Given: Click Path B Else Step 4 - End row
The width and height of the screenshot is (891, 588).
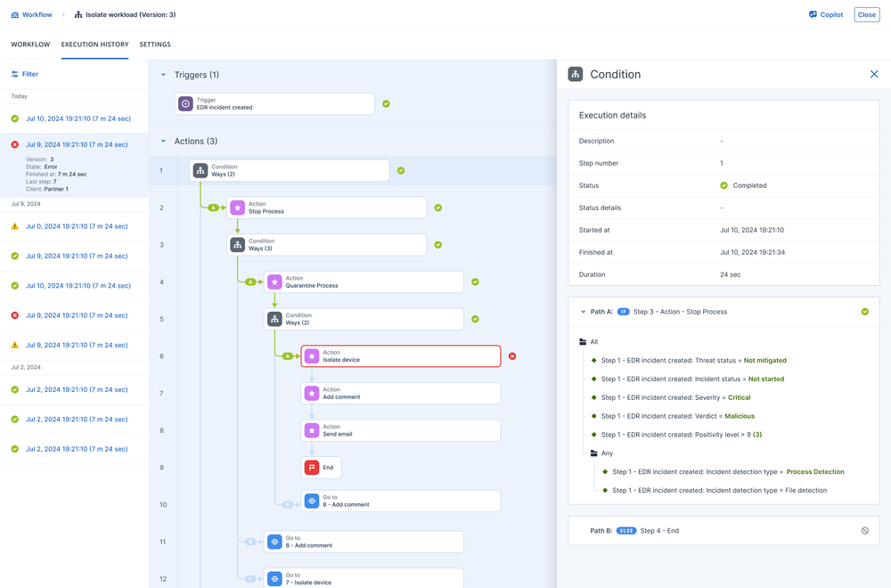Looking at the screenshot, I should 723,531.
